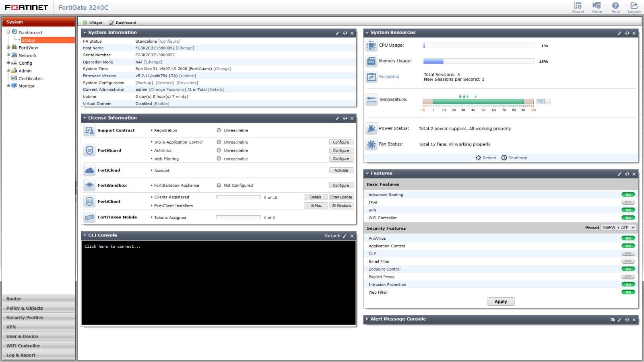The width and height of the screenshot is (644, 362).
Task: Edit the System Information widget via pencil icon
Action: coord(337,33)
